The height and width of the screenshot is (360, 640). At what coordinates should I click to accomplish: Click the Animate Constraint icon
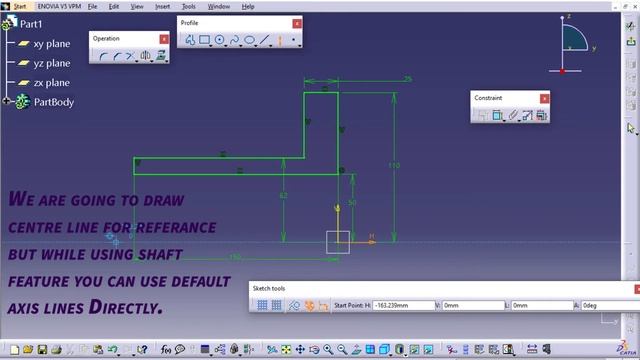[527, 116]
